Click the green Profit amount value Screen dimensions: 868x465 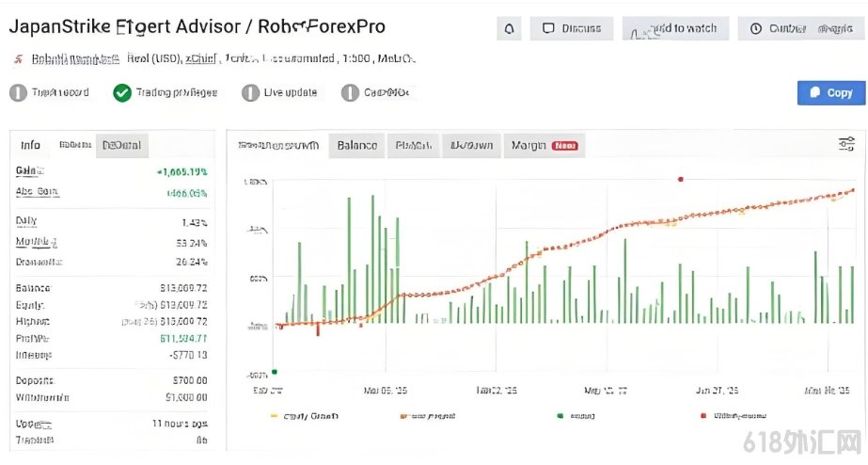[183, 338]
